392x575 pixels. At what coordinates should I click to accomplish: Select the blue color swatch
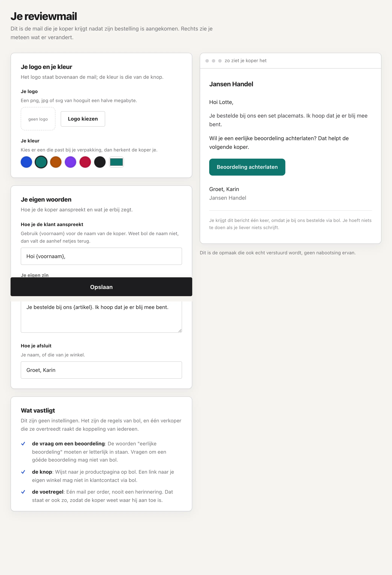click(26, 162)
